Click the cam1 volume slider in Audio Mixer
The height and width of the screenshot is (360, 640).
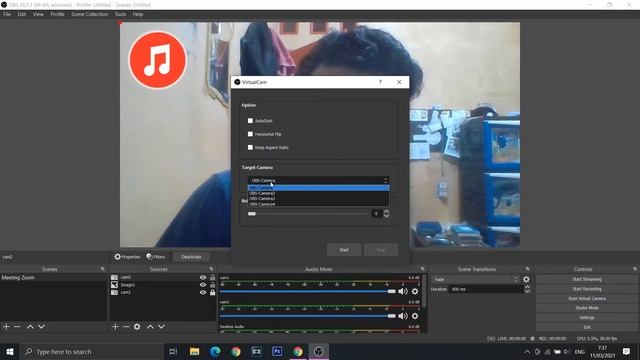(308, 291)
